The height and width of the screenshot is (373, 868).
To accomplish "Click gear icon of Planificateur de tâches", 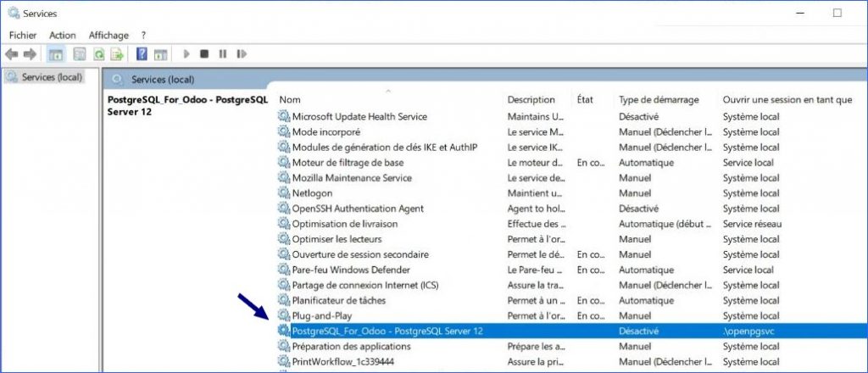I will point(283,300).
